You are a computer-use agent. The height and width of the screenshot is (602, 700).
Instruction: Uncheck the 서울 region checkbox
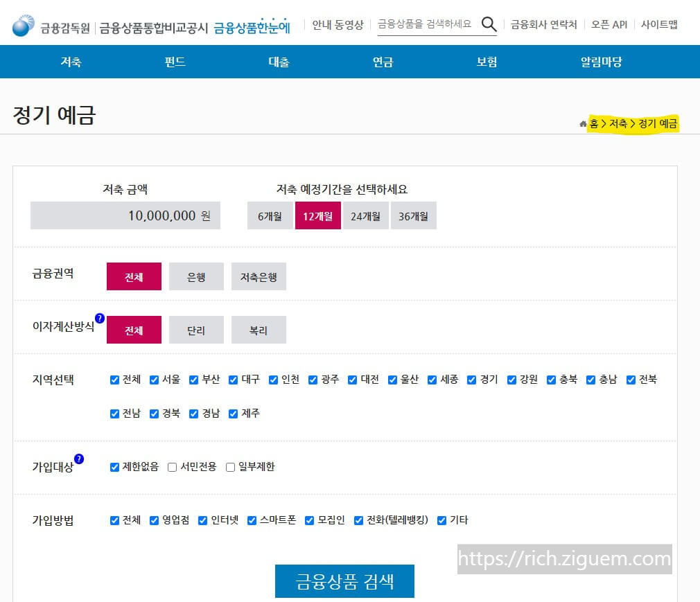click(x=154, y=380)
